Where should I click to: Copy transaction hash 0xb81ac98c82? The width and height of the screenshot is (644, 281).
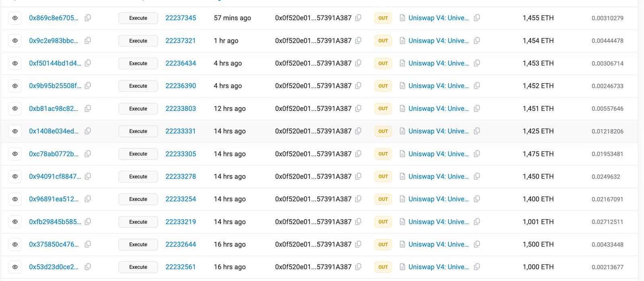[88, 108]
